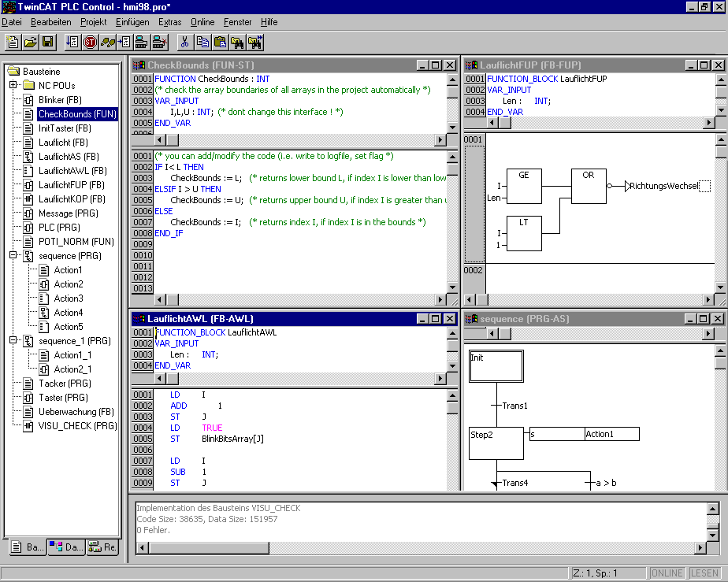This screenshot has width=728, height=582.
Task: Click the red ST stop icon in toolbar
Action: [x=90, y=43]
